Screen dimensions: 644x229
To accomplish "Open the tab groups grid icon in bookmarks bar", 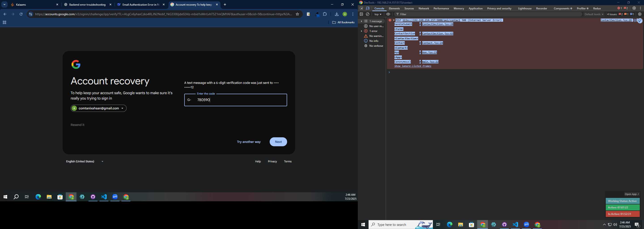I will (4, 23).
